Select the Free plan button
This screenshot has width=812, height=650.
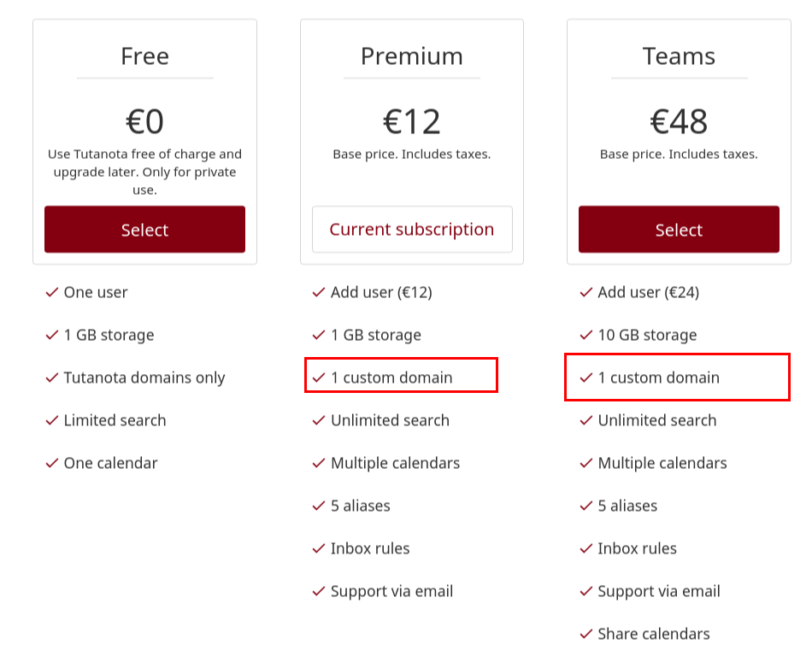pyautogui.click(x=144, y=229)
